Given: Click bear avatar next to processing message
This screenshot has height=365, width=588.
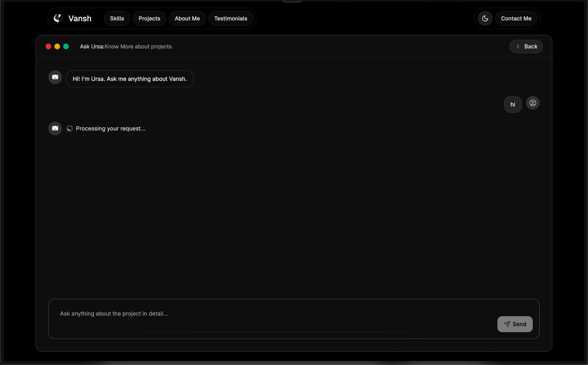Looking at the screenshot, I should coord(55,128).
